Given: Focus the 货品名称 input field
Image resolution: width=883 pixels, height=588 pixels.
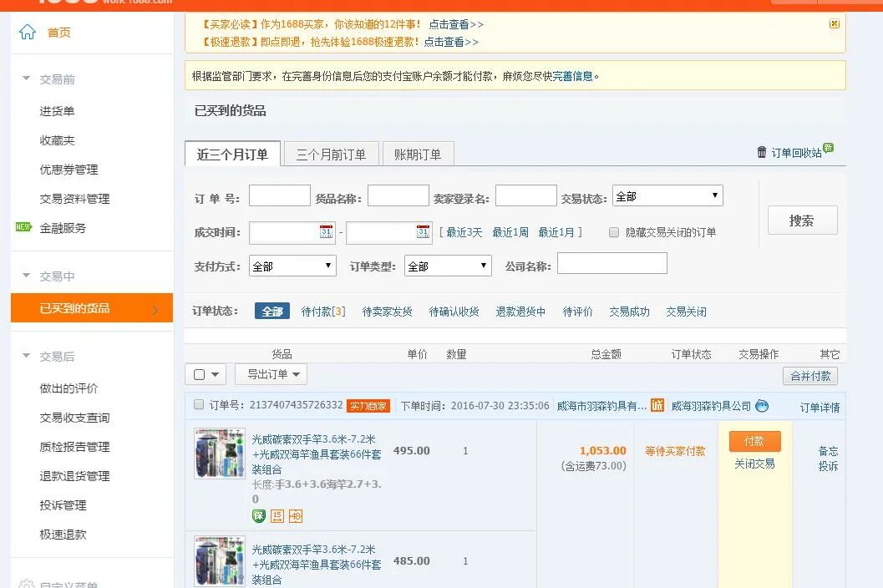Looking at the screenshot, I should (x=398, y=195).
